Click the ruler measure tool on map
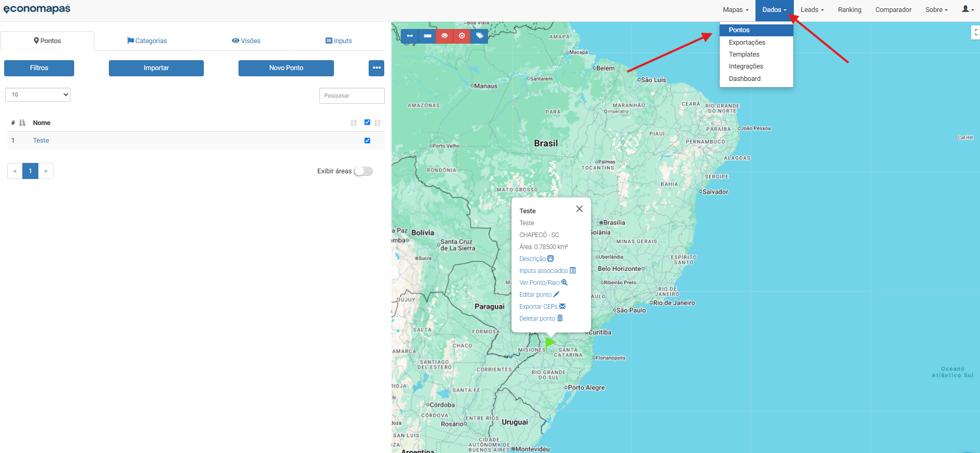The height and width of the screenshot is (453, 980). (427, 36)
